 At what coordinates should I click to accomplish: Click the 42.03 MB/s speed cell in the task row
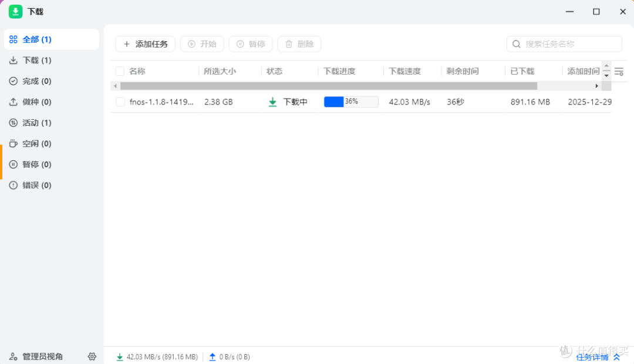410,102
